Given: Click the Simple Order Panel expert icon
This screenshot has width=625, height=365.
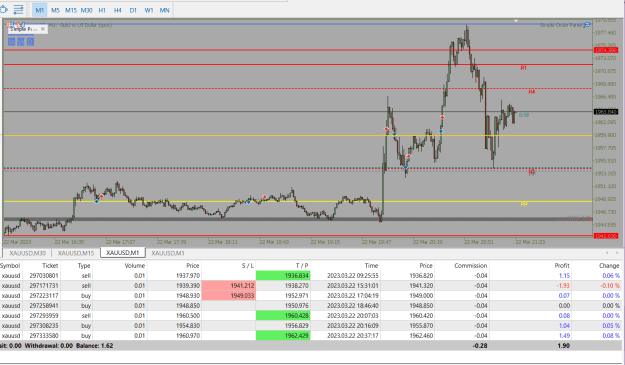Looking at the screenshot, I should coord(587,25).
